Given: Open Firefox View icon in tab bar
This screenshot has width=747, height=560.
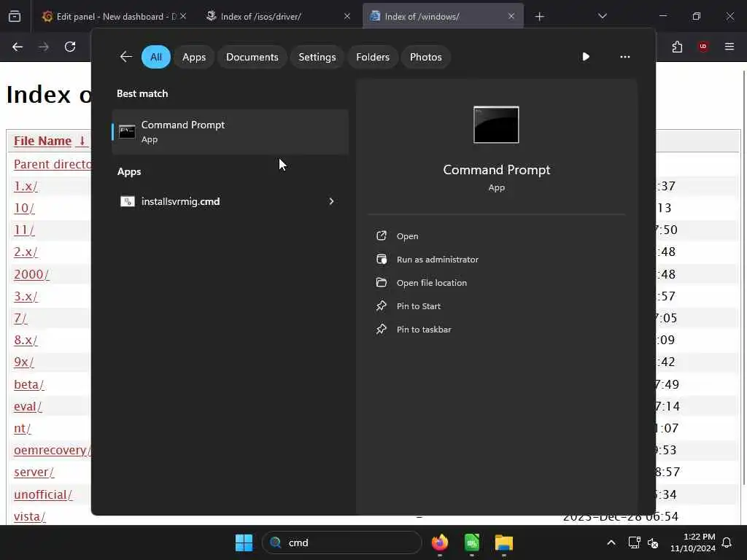Looking at the screenshot, I should [15, 17].
